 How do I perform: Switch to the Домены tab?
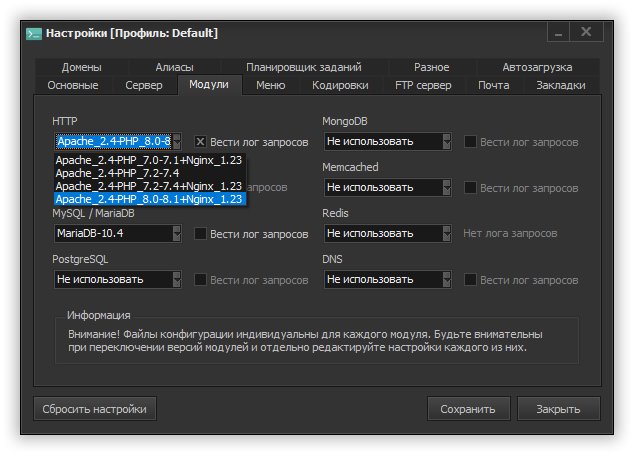pos(82,67)
